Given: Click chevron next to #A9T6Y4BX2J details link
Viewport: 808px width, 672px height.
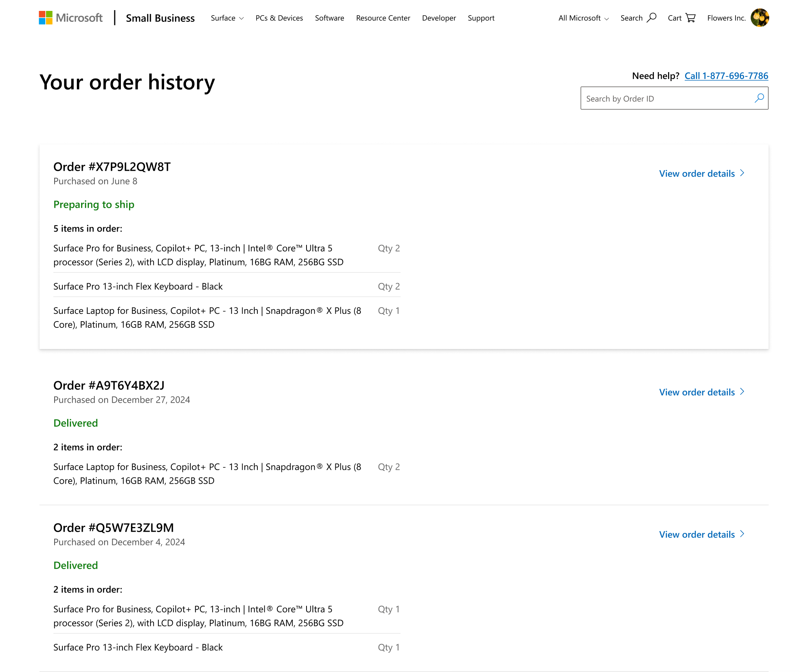Looking at the screenshot, I should coord(742,392).
